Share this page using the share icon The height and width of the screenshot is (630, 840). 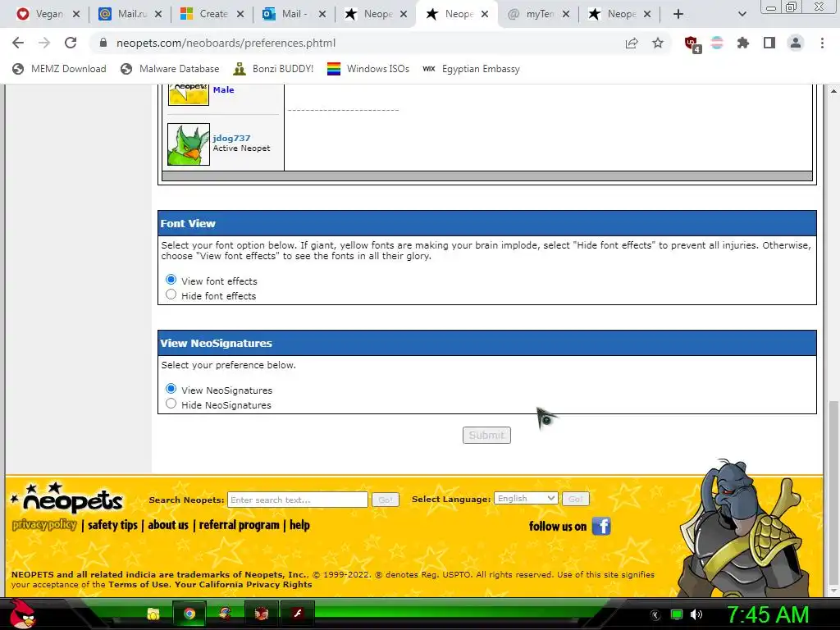632,43
